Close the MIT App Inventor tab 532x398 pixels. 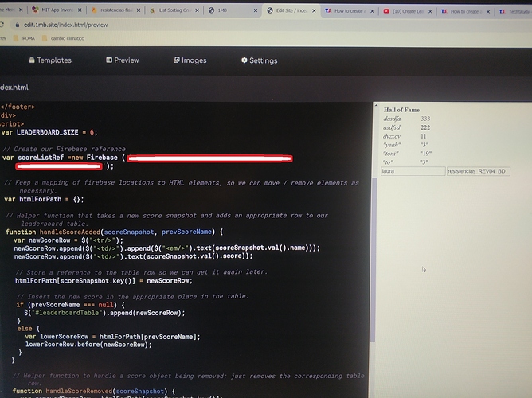coord(80,10)
